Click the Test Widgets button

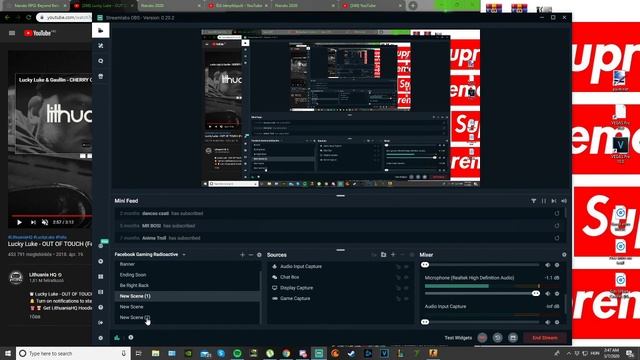pos(458,338)
